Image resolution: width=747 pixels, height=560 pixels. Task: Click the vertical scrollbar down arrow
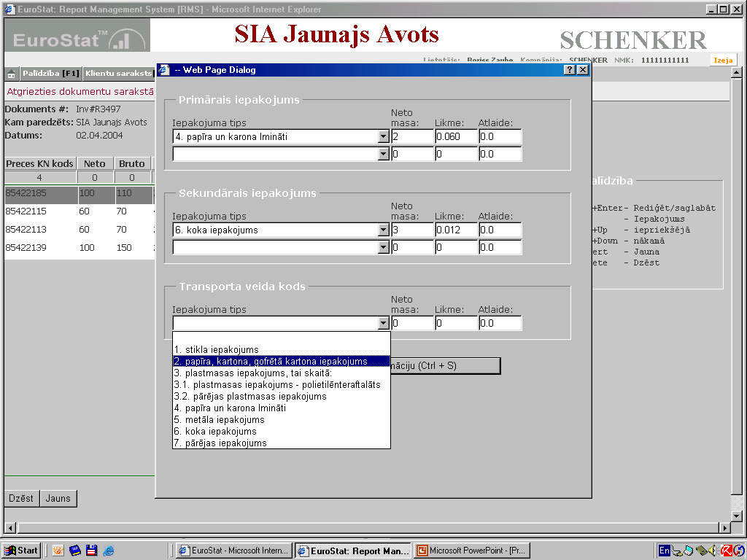737,516
